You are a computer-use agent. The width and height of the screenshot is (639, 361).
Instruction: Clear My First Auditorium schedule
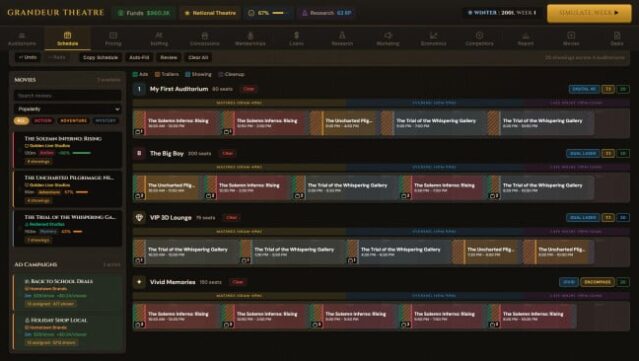pyautogui.click(x=249, y=89)
